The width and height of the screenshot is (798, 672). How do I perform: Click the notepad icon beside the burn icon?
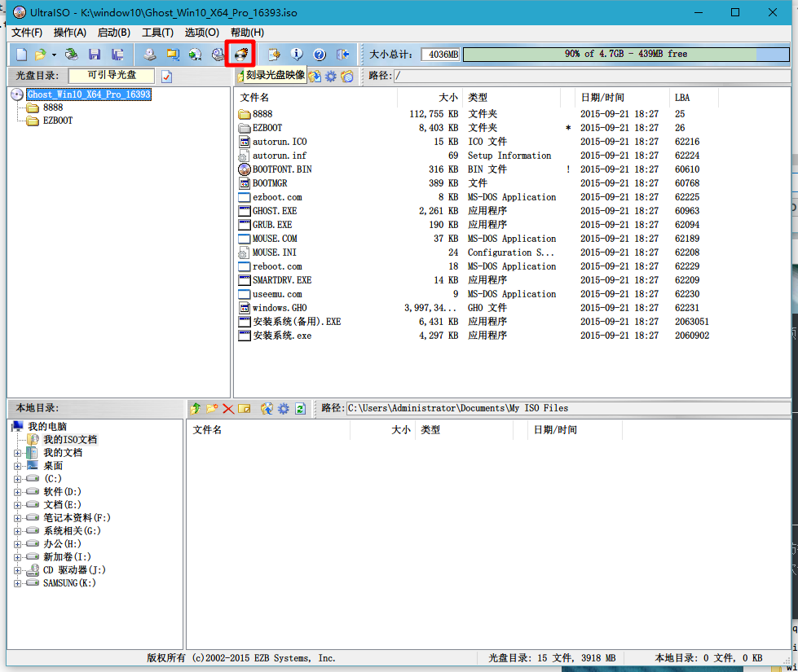(274, 55)
